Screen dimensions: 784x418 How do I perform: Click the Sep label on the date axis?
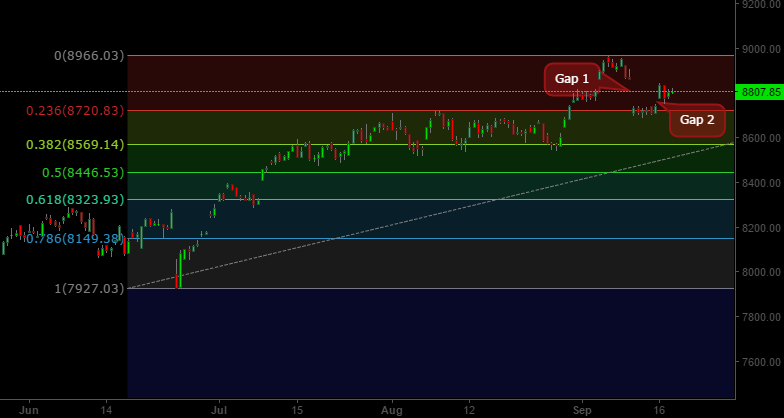582,410
